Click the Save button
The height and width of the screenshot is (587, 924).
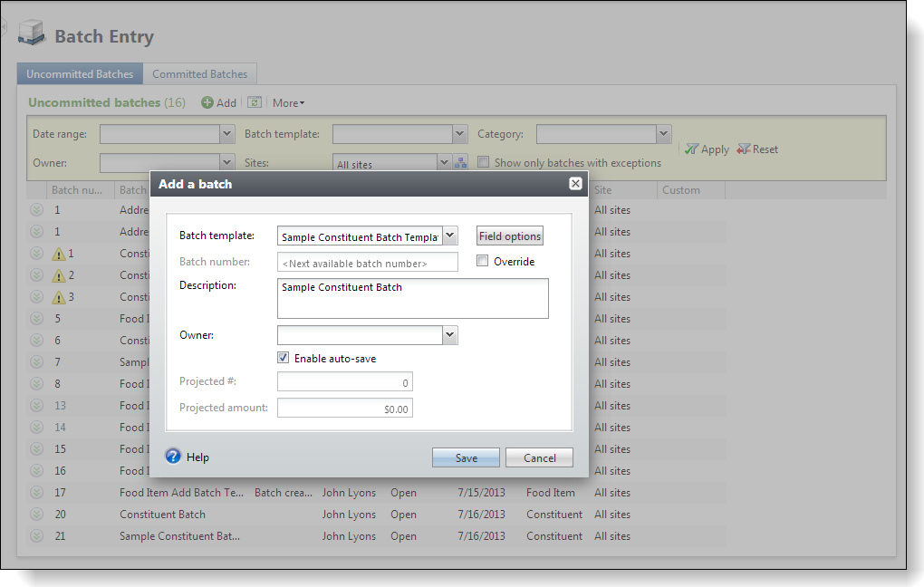[467, 458]
